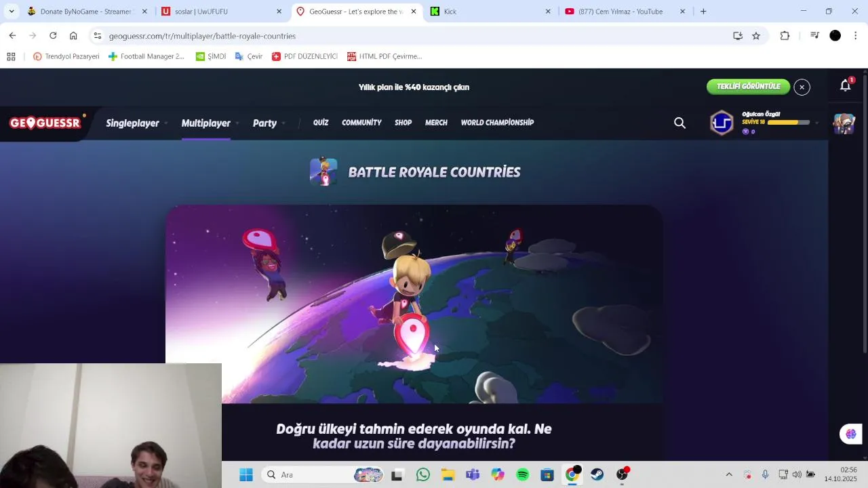868x488 pixels.
Task: Open the ŞİMDİ bookmark
Action: click(211, 57)
